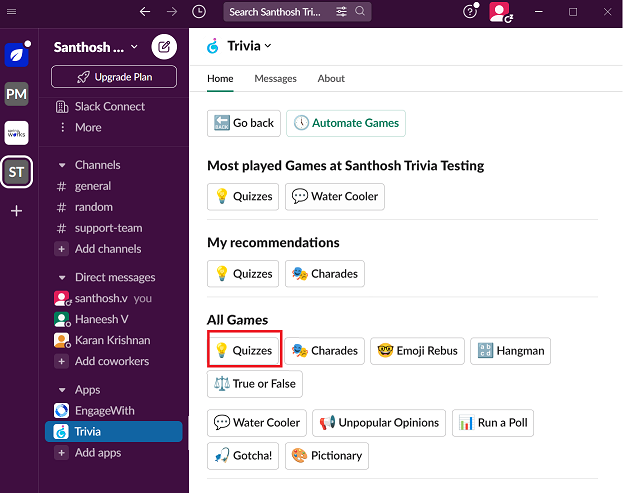Expand Santhosh workspace name menu
The image size is (626, 493).
point(96,47)
